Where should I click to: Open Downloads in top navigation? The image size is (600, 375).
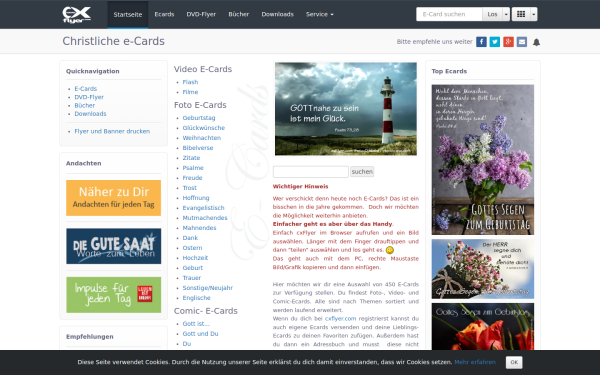point(277,14)
